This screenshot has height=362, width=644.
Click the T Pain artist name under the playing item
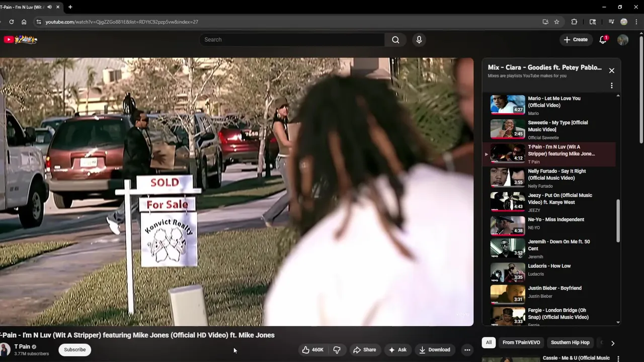(x=534, y=162)
